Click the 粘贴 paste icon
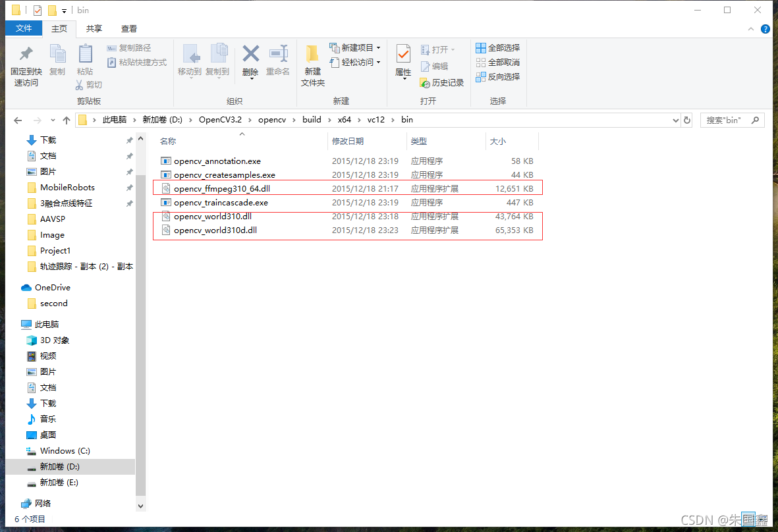This screenshot has width=778, height=532. (x=86, y=53)
